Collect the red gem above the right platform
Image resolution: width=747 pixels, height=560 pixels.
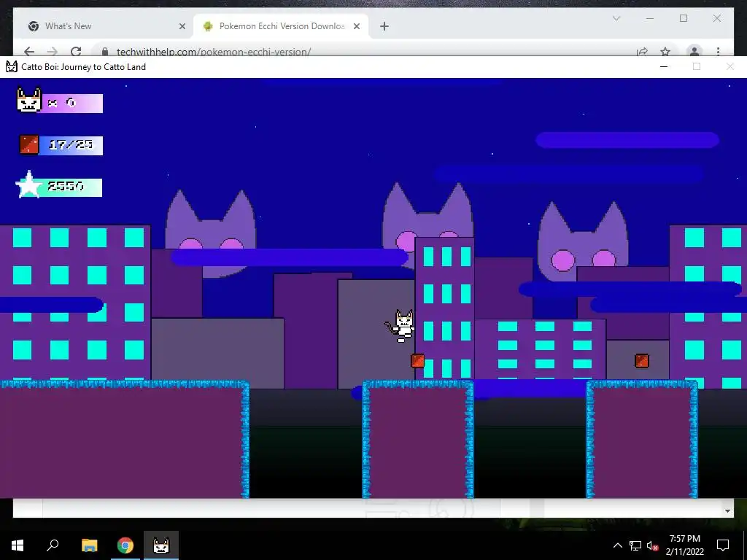coord(642,360)
